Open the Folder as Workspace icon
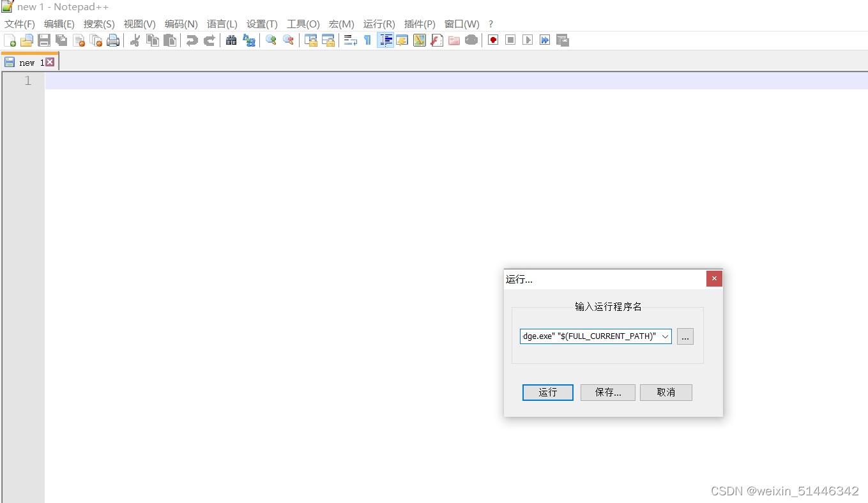868x503 pixels. [454, 40]
